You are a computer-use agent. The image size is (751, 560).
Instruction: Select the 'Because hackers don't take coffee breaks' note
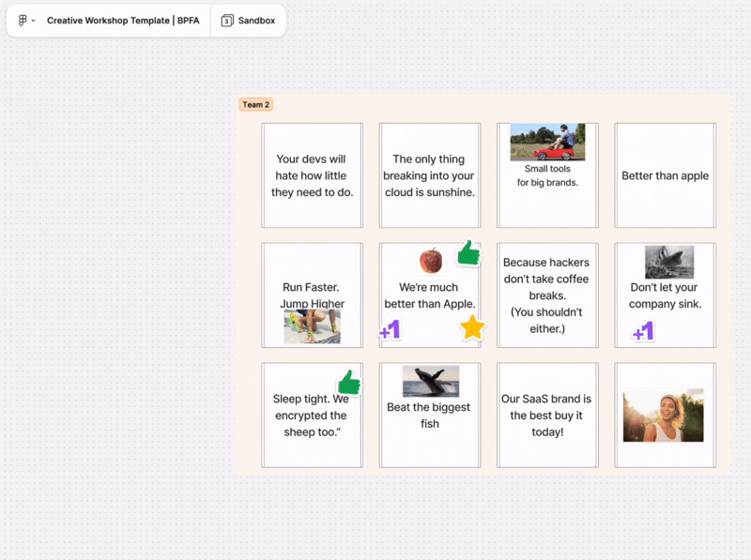[547, 295]
